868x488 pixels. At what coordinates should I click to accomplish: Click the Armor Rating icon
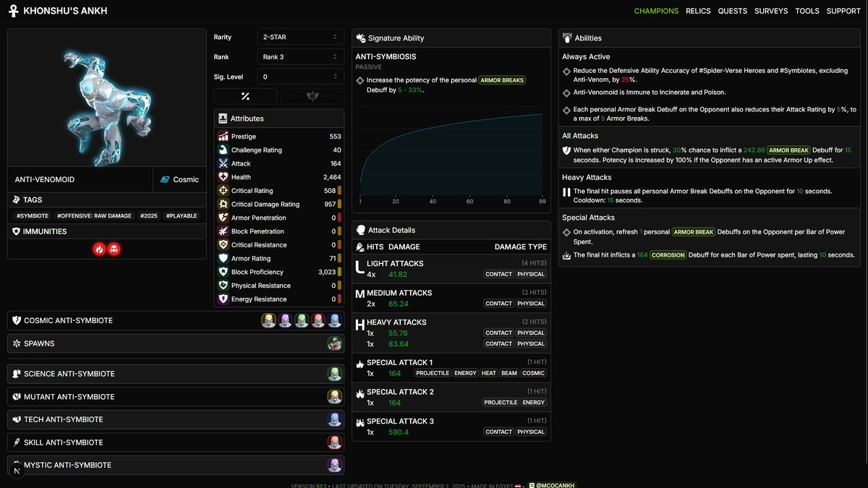[224, 258]
